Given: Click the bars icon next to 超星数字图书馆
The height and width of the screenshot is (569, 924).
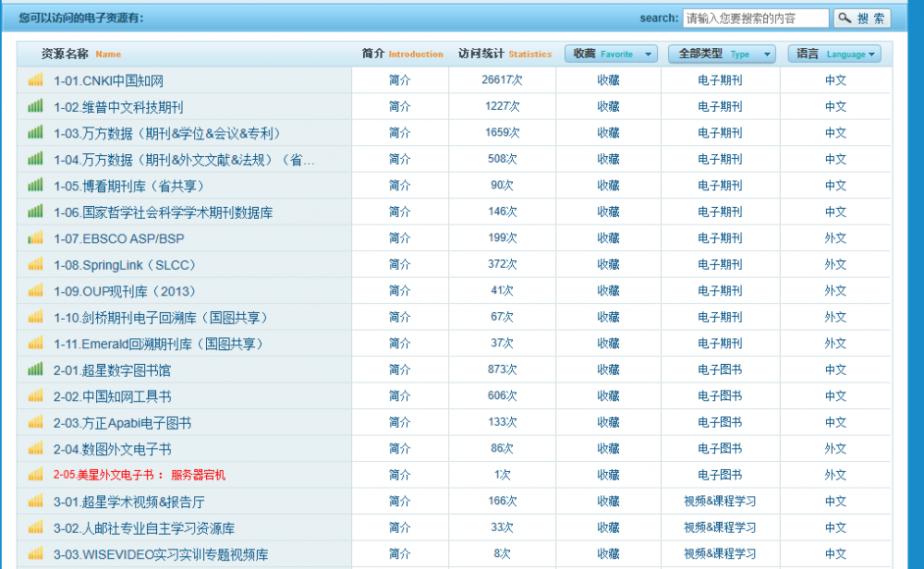Looking at the screenshot, I should [35, 369].
